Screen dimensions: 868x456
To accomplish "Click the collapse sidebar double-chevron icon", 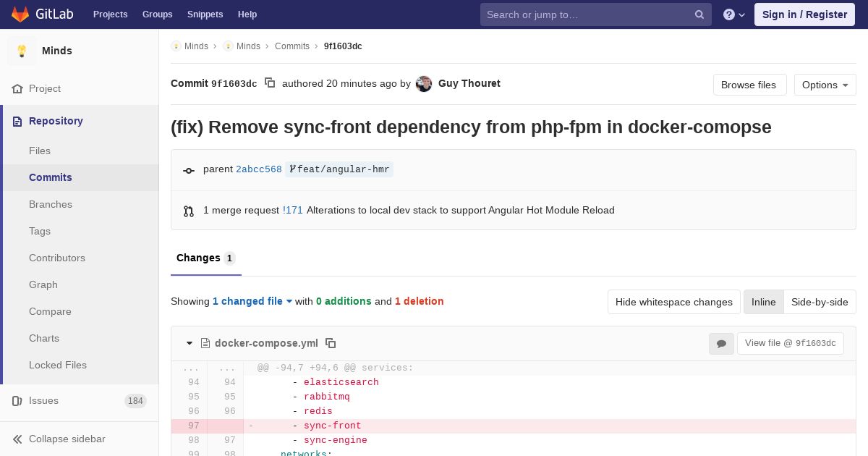I will tap(17, 439).
